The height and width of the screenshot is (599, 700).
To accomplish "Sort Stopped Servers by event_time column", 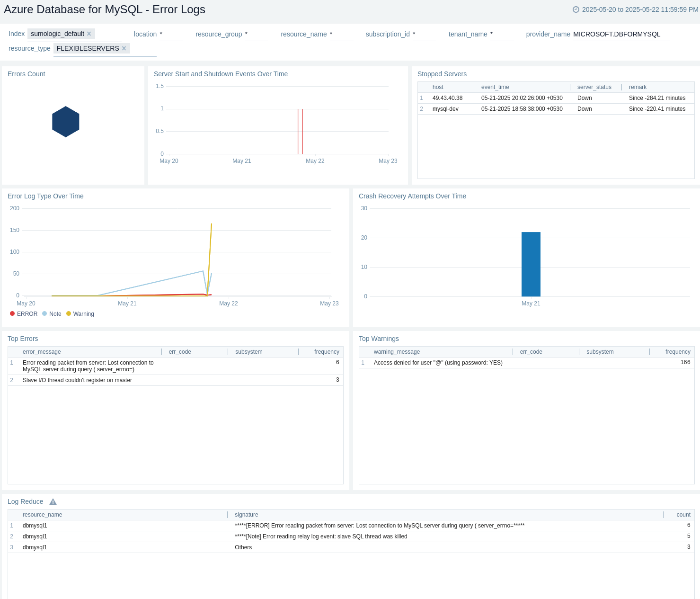I will [x=495, y=87].
